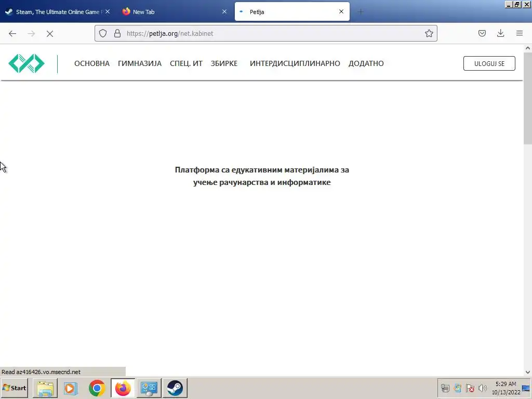This screenshot has height=399, width=532.
Task: Open File Explorer from the taskbar
Action: (45, 388)
